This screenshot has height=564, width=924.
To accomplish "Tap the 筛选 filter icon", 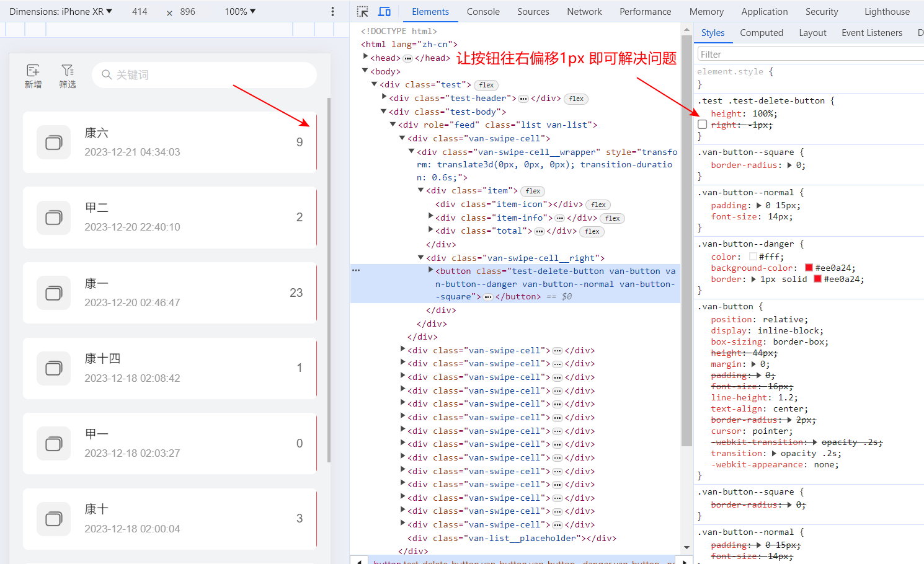I will coord(68,76).
